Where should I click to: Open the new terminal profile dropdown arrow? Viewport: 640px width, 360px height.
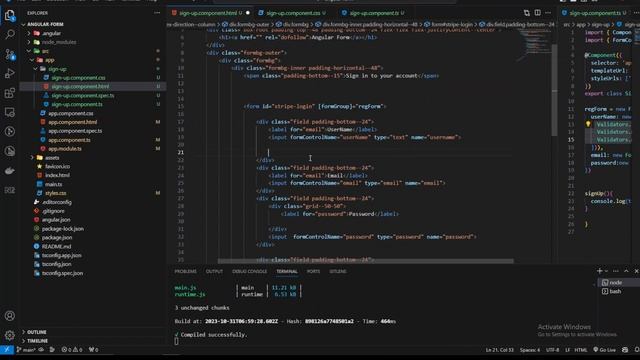607,271
